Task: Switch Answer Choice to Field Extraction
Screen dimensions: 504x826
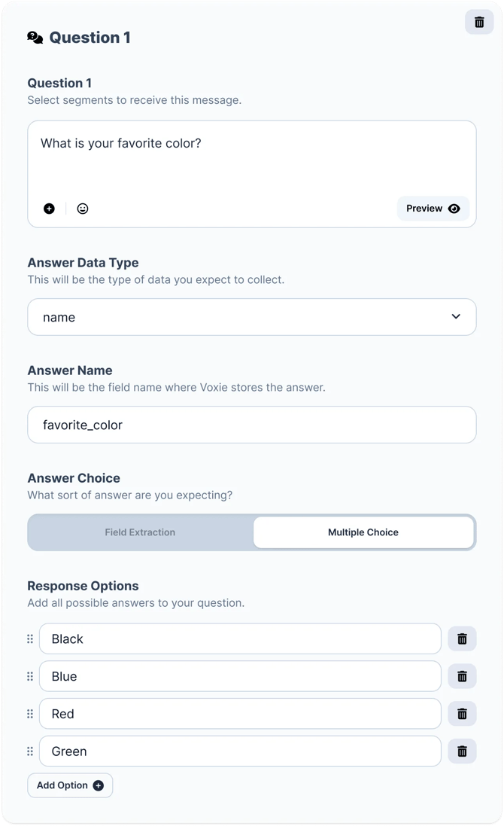Action: click(x=140, y=532)
